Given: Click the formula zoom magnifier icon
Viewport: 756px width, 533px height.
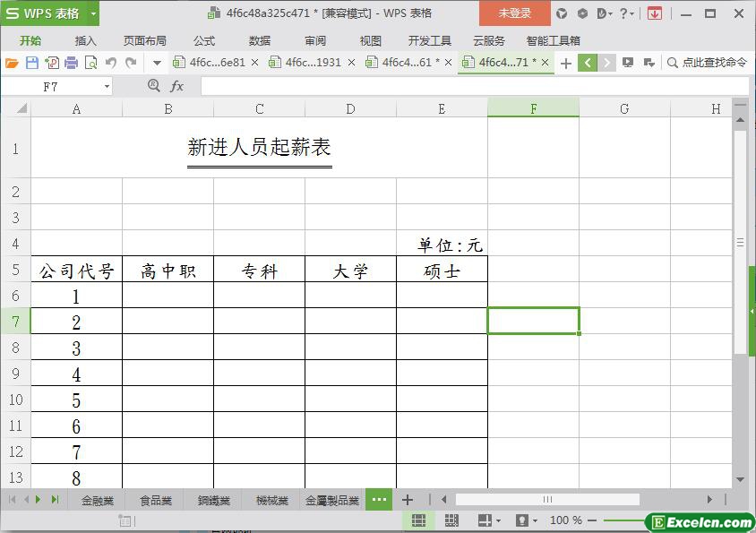Looking at the screenshot, I should pos(154,86).
